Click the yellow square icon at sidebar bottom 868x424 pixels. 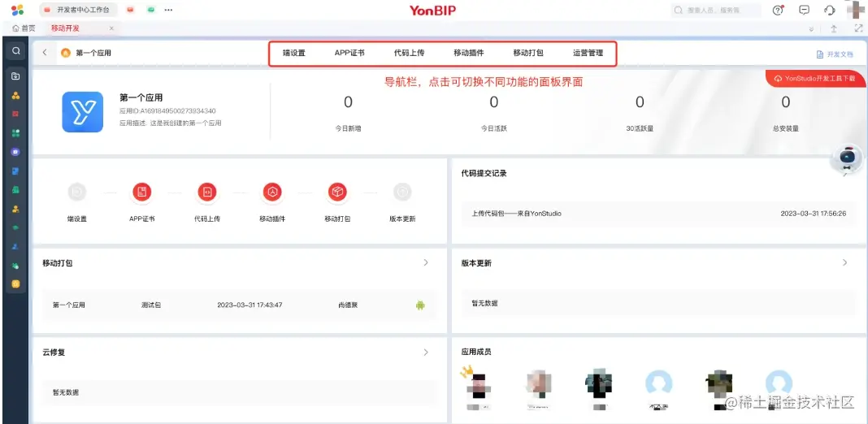tap(16, 284)
